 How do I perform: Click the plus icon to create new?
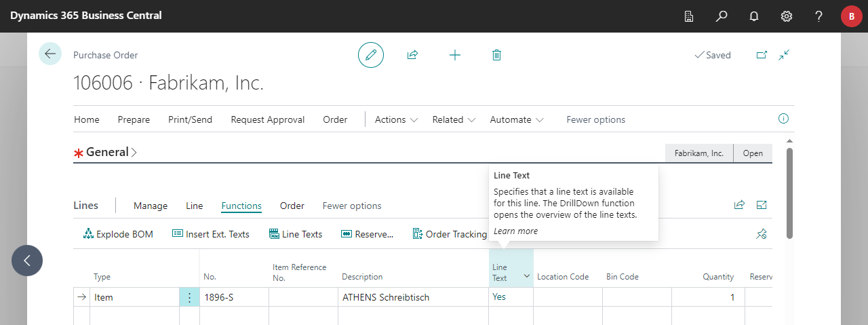(x=455, y=55)
